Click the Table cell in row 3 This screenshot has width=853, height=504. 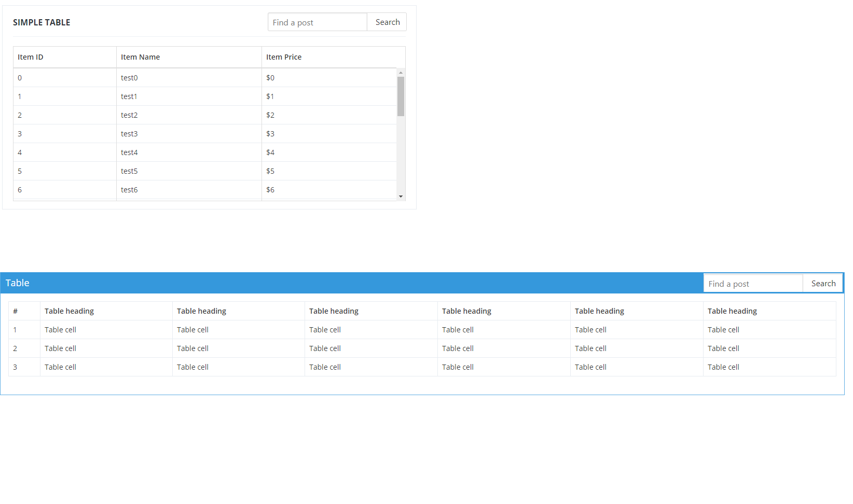(60, 367)
